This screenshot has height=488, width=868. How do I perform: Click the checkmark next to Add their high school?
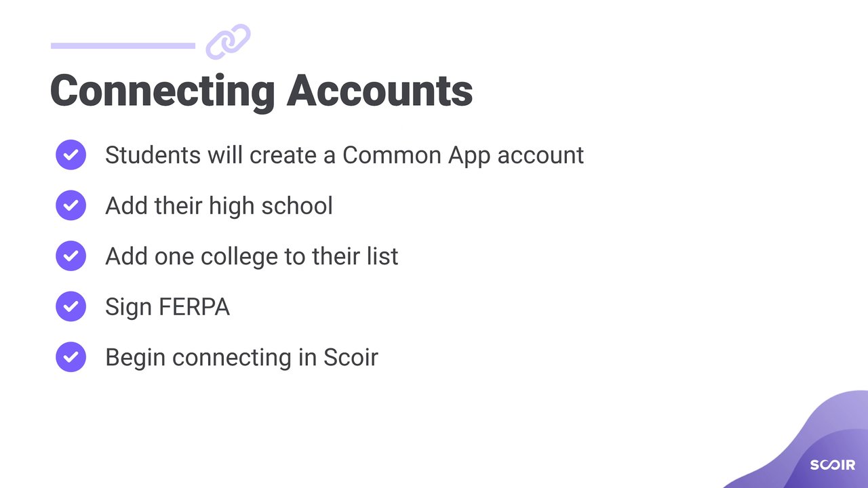tap(71, 205)
